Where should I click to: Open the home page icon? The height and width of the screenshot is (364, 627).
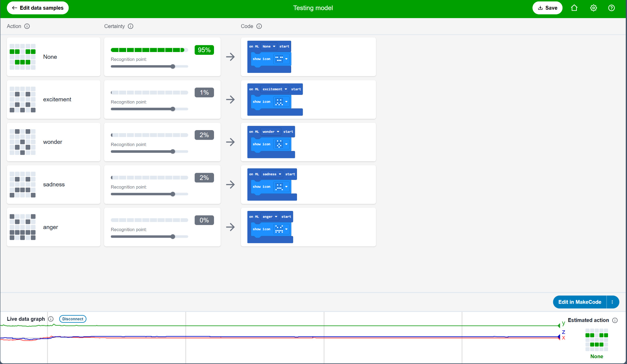pyautogui.click(x=574, y=8)
